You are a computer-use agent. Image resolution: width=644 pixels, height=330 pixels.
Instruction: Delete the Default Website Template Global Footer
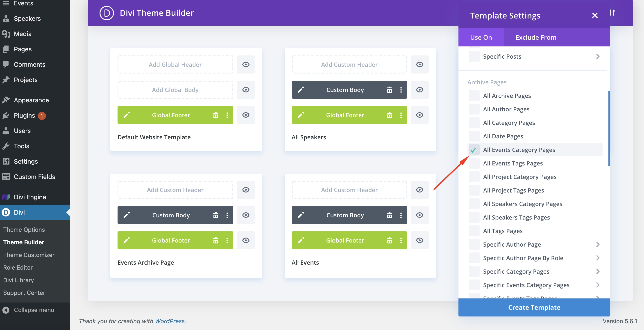tap(215, 115)
